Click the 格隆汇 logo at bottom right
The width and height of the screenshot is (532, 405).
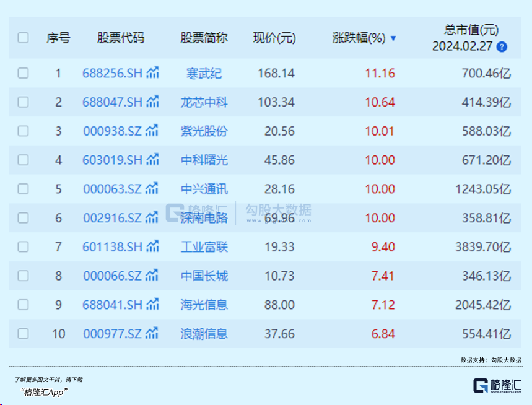pyautogui.click(x=497, y=386)
